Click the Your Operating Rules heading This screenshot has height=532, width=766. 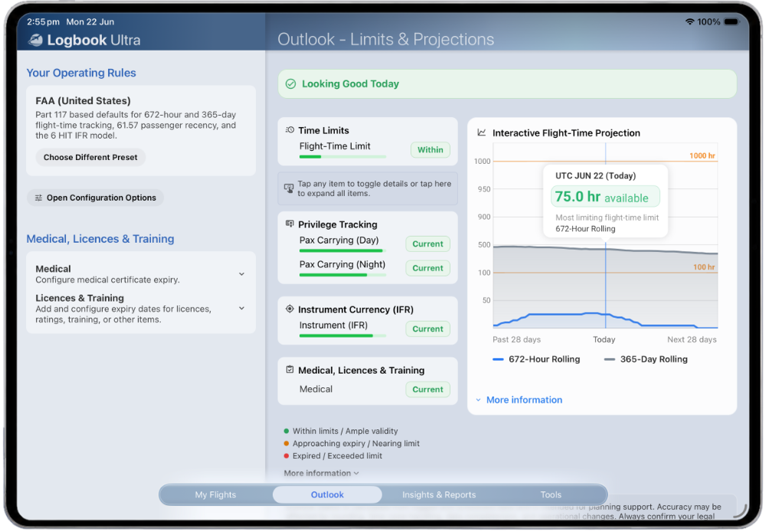point(81,73)
